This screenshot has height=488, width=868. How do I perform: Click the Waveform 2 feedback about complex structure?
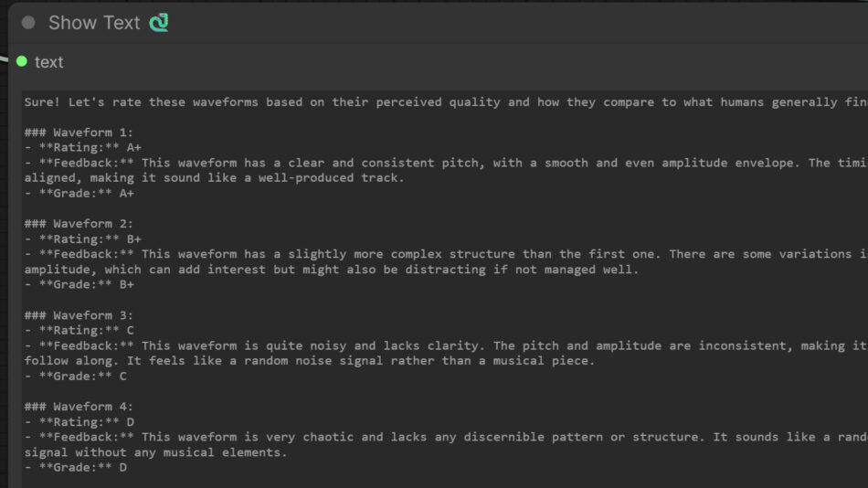click(365, 255)
